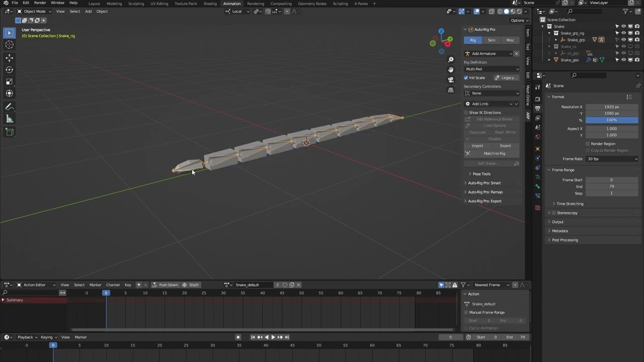Viewport: 644px width, 362px height.
Task: Open the Render menu
Action: pyautogui.click(x=40, y=3)
